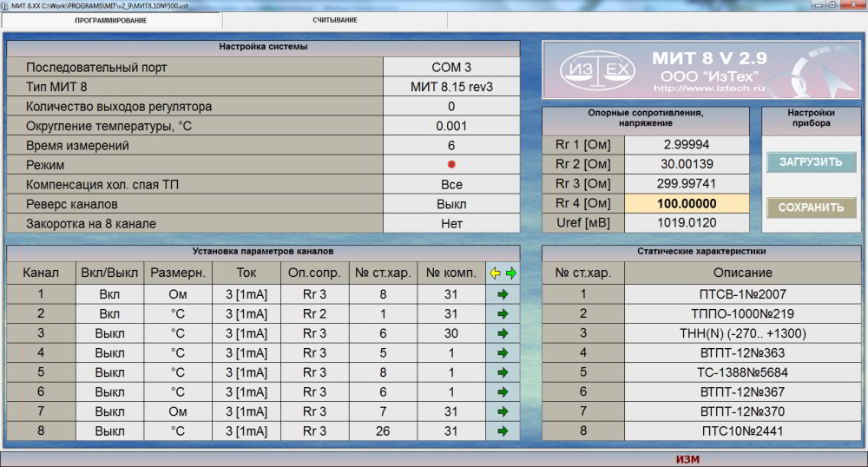
Task: Click the ЗАГРУЗИТЬ button
Action: click(811, 162)
